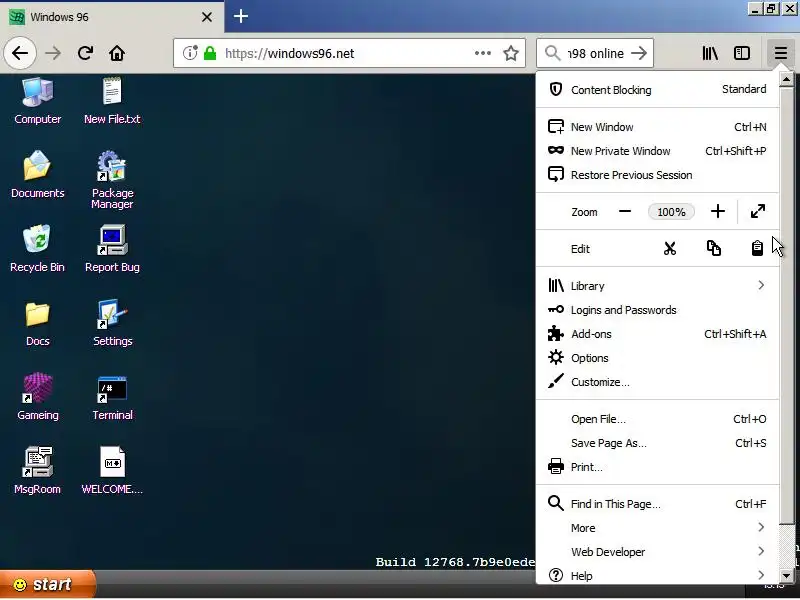Image resolution: width=800 pixels, height=600 pixels.
Task: Go to the browser home page
Action: click(x=117, y=53)
